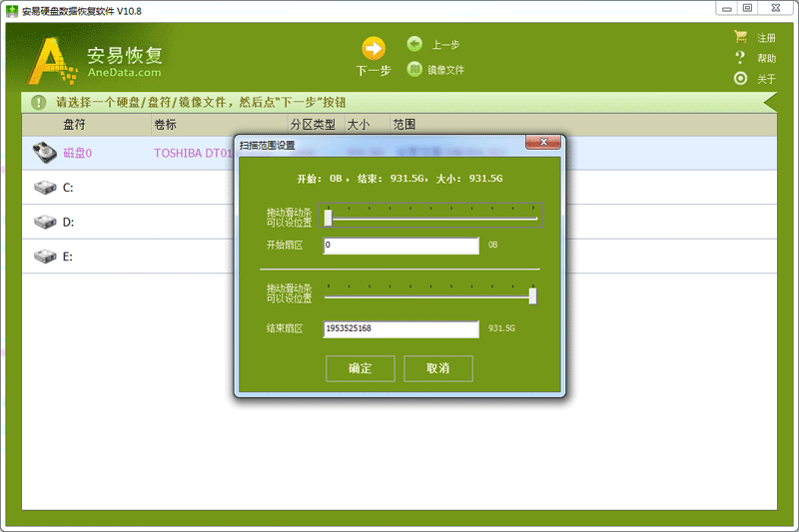Click the 卷标 column header
Image resolution: width=799 pixels, height=532 pixels.
pos(165,125)
